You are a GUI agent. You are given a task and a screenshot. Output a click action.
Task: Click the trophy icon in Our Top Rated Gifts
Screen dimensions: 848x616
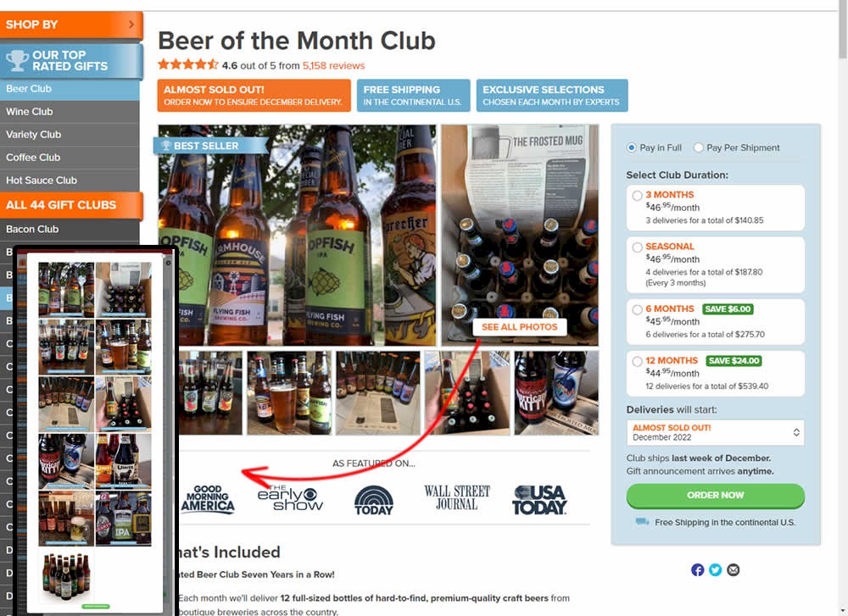(x=17, y=60)
